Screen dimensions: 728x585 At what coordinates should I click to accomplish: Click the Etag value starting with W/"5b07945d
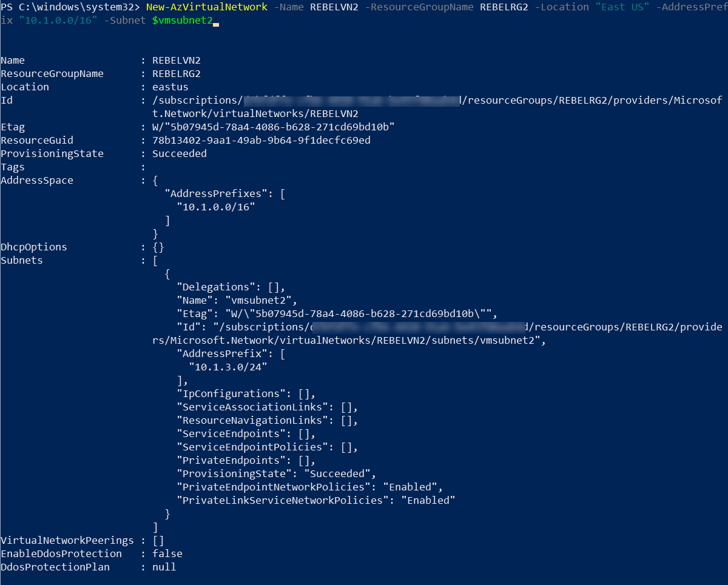click(x=273, y=127)
